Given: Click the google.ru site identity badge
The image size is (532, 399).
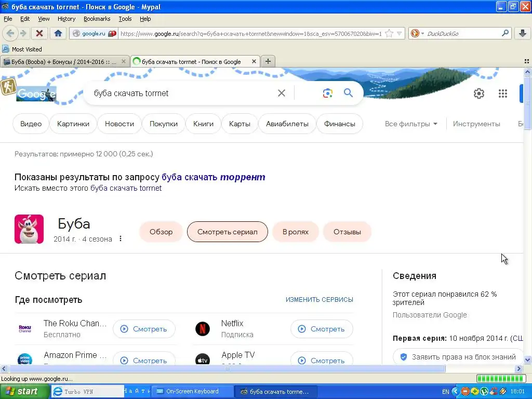Looking at the screenshot, I should [94, 34].
